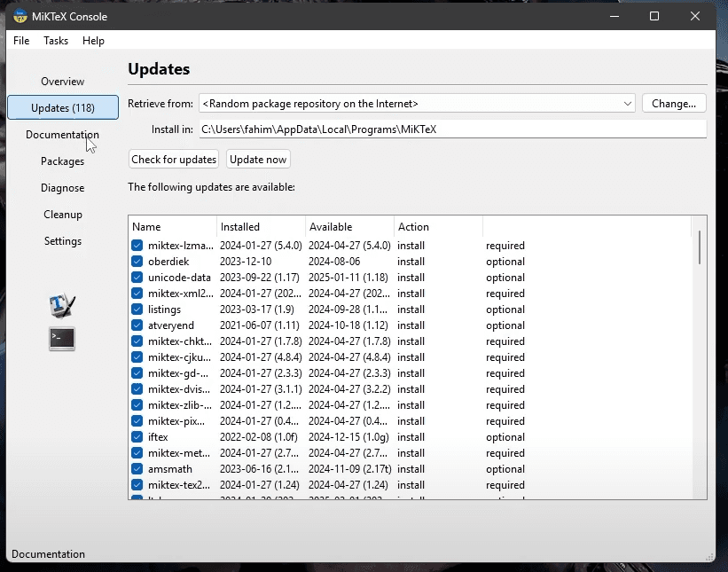Select the miktex-cjku package name

[x=179, y=357]
